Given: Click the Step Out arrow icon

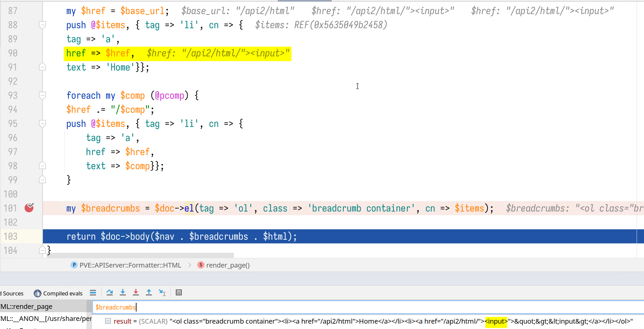Looking at the screenshot, I should (149, 292).
